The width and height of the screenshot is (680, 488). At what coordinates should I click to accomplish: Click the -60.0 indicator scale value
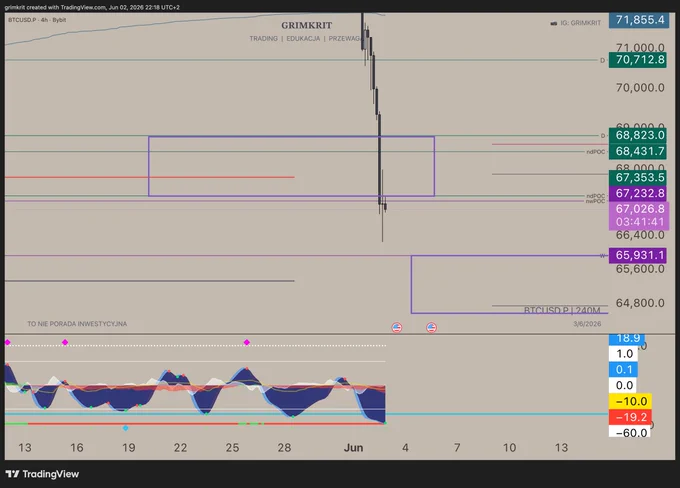tap(630, 432)
